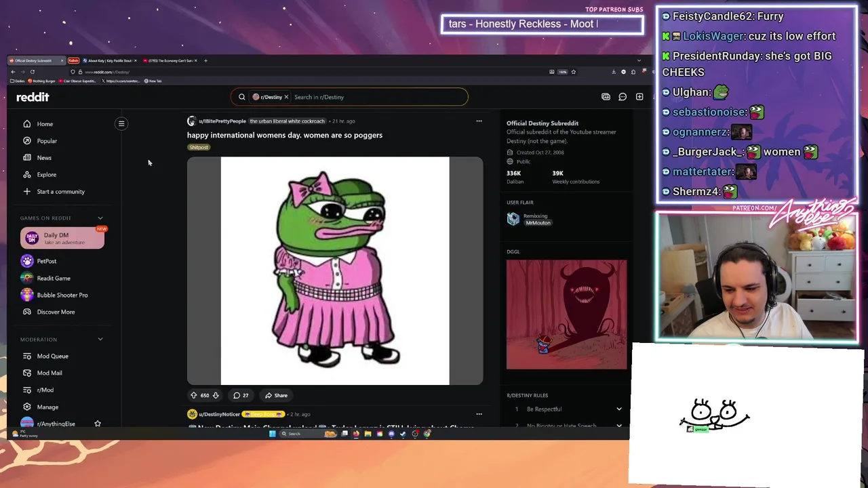Open the browser downloads icon
Screen dimensions: 868x488
(x=614, y=72)
